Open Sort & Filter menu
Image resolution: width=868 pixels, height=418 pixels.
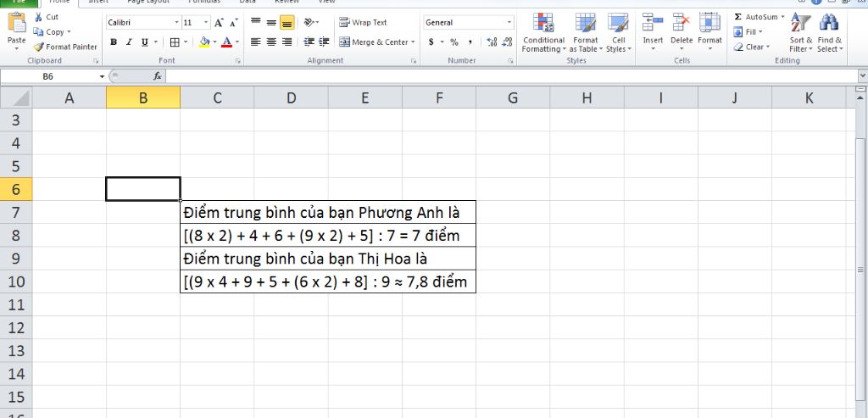[x=800, y=33]
